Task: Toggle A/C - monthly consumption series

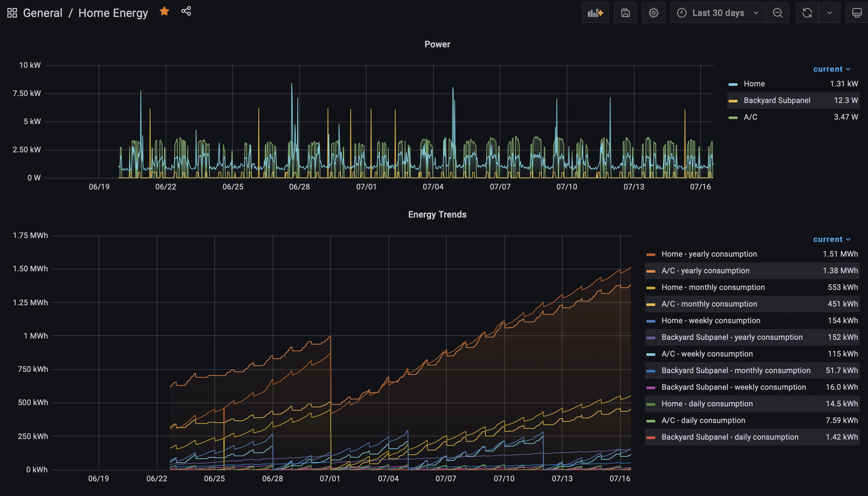Action: pyautogui.click(x=709, y=304)
